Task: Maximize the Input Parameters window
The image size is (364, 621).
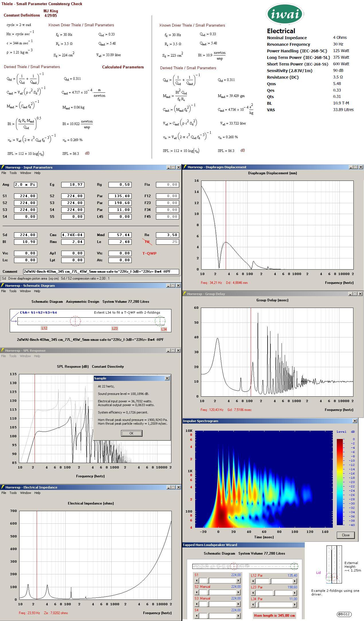Action: coord(173,167)
